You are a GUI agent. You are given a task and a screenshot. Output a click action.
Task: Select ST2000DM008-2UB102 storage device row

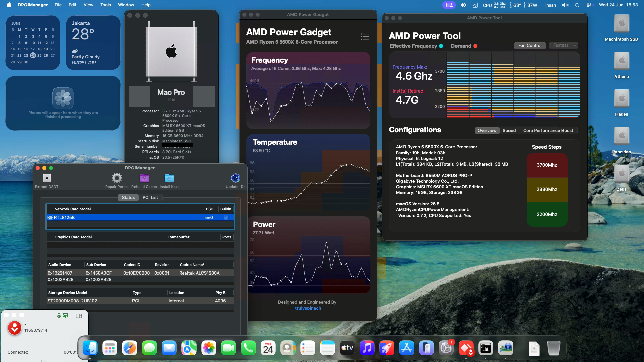[140, 301]
